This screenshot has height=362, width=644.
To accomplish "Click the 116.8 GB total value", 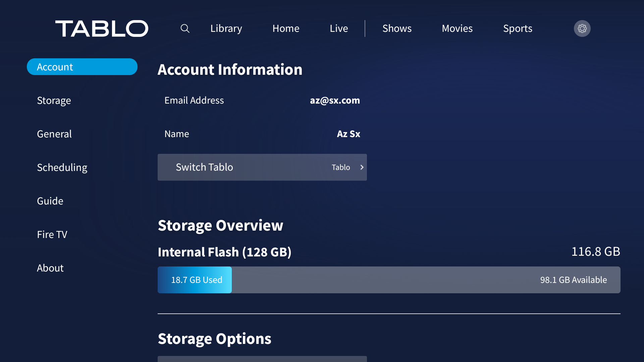I will coord(596,251).
